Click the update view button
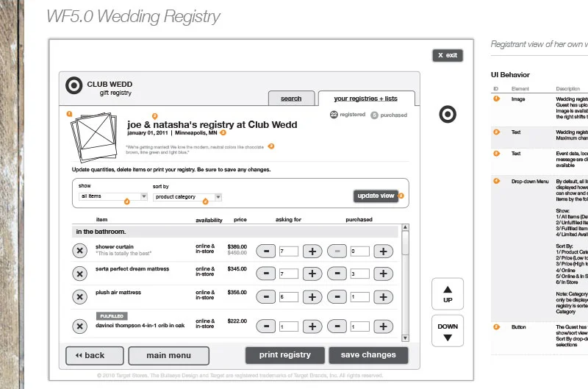Viewport: 588px width, 389px height. tap(376, 196)
